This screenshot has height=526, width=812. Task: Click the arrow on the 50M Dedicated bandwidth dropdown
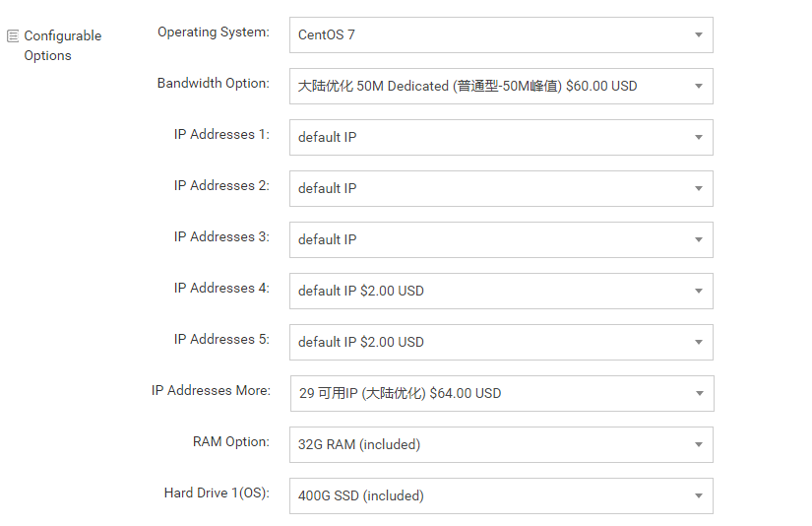[698, 86]
